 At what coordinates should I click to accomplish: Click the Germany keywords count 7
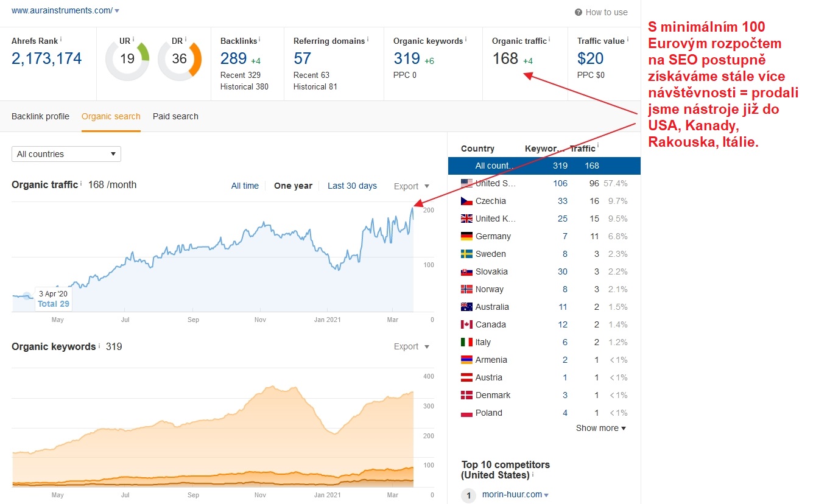[565, 236]
